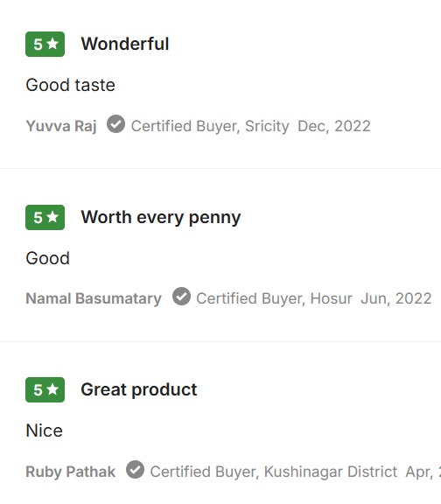Image resolution: width=441 pixels, height=504 pixels.
Task: Click the 5-star badge beside Wonderful
Action: pos(45,45)
